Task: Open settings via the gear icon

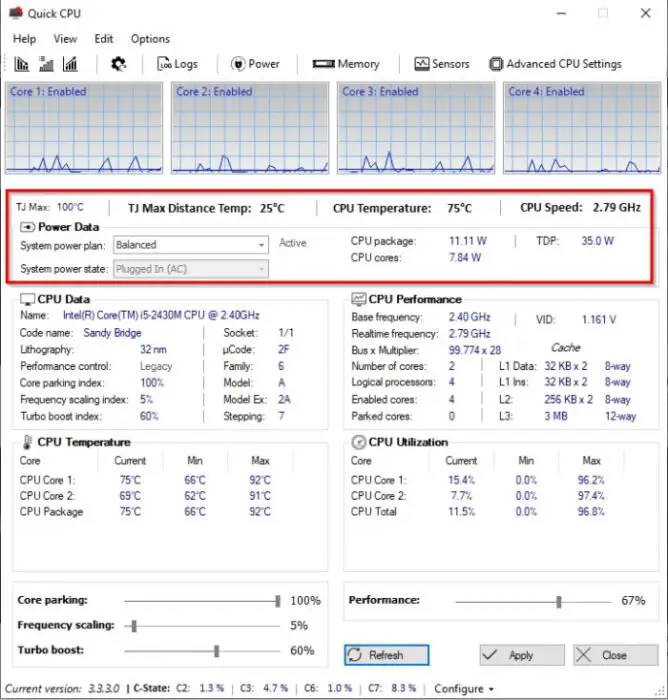Action: click(x=118, y=64)
